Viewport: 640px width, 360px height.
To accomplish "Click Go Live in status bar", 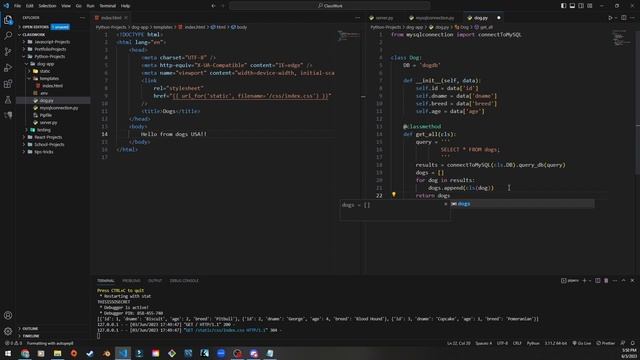I will pos(582,343).
